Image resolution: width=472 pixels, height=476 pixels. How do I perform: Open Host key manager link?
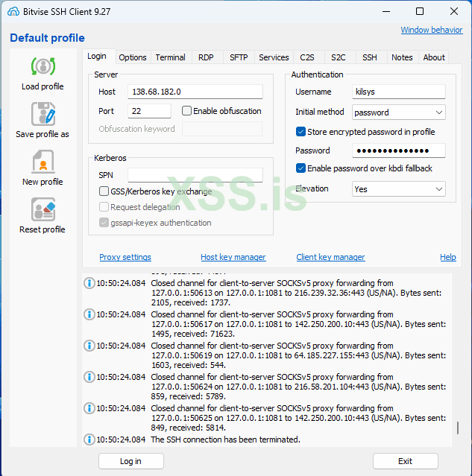[233, 257]
